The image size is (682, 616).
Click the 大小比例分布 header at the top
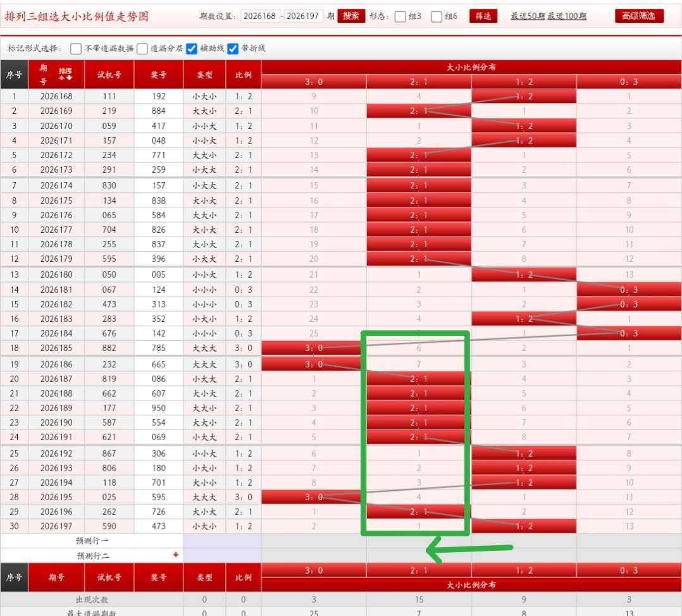pos(471,67)
